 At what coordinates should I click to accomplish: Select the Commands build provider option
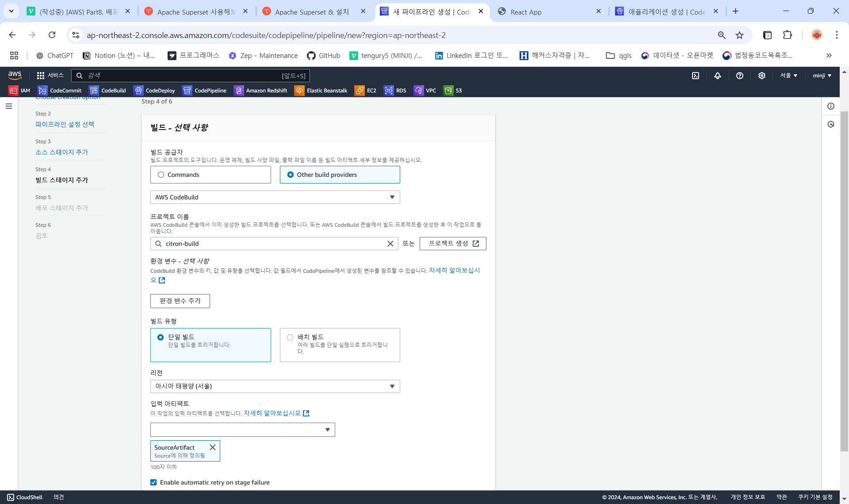coord(161,175)
